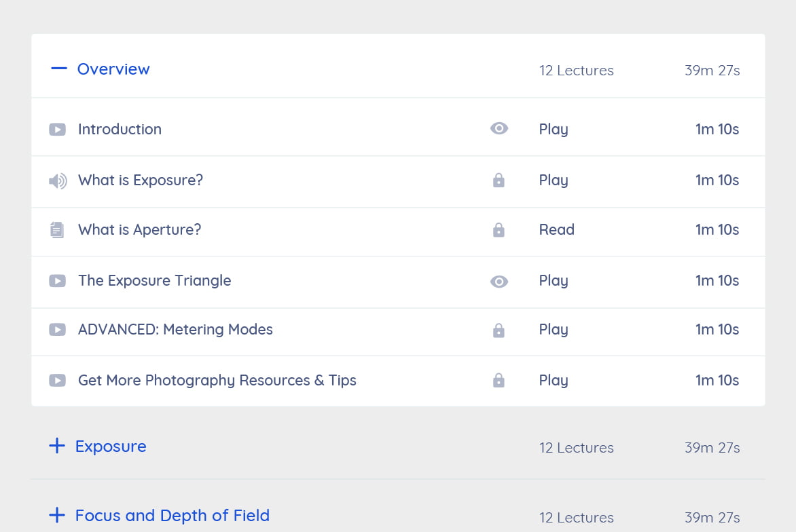796x532 pixels.
Task: Select the video icon beside ADVANCED: Metering Modes
Action: coord(58,330)
